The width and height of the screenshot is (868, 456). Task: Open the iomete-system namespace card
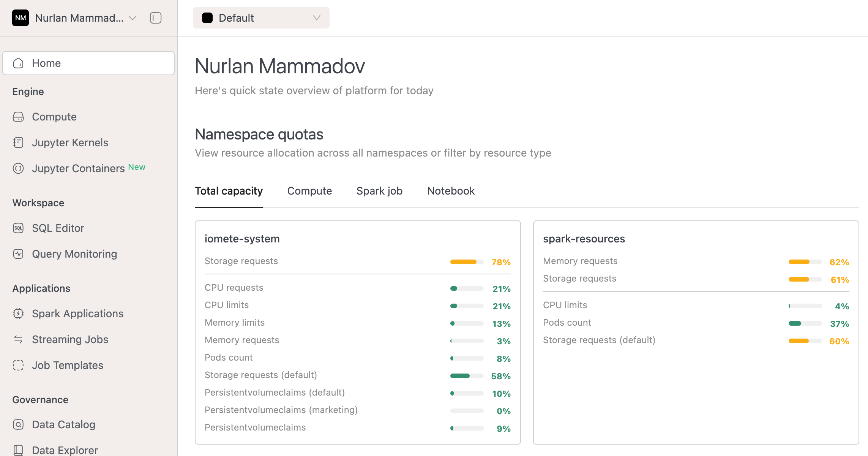click(242, 239)
